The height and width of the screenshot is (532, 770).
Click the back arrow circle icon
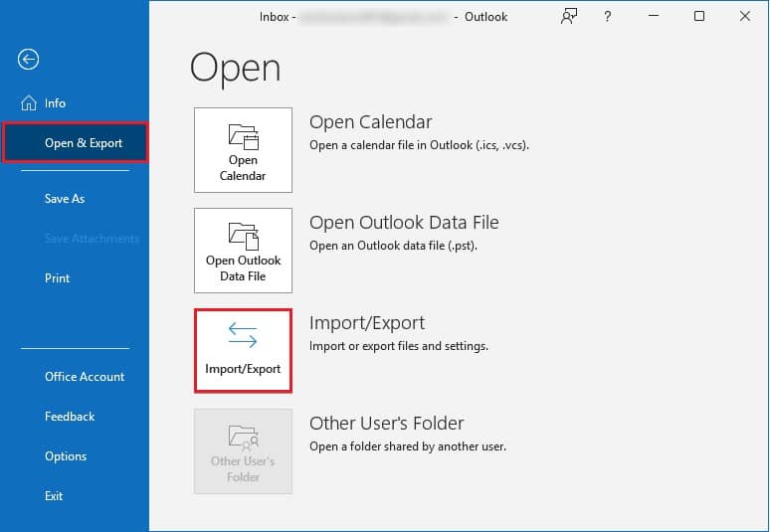[29, 60]
